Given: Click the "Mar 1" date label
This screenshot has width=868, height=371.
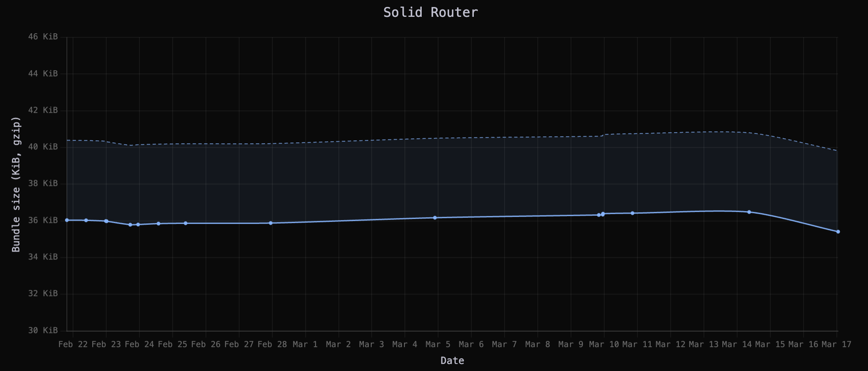Looking at the screenshot, I should [305, 344].
